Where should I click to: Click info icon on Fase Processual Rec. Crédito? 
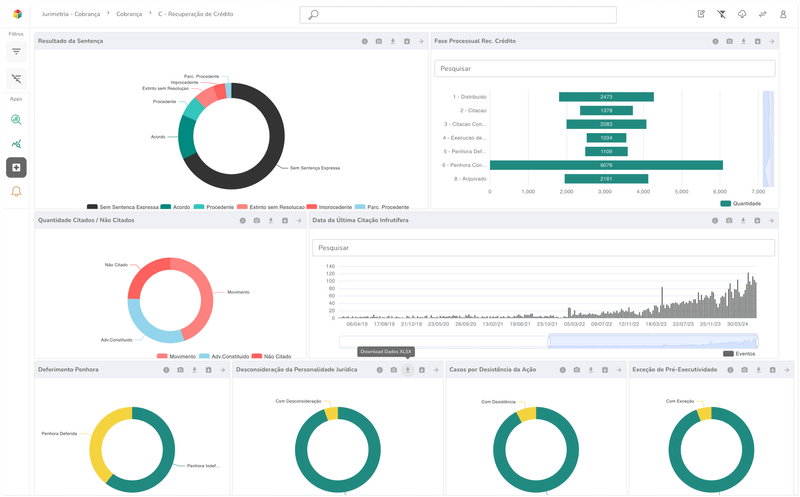click(x=715, y=41)
